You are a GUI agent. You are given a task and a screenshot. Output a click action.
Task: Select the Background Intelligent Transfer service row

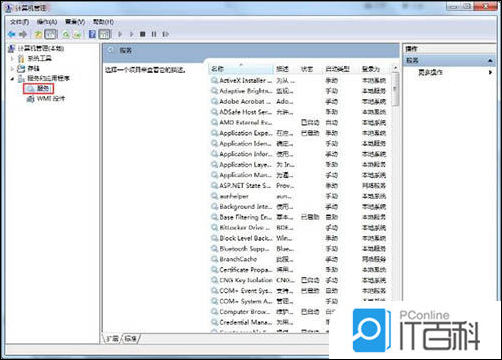299,207
